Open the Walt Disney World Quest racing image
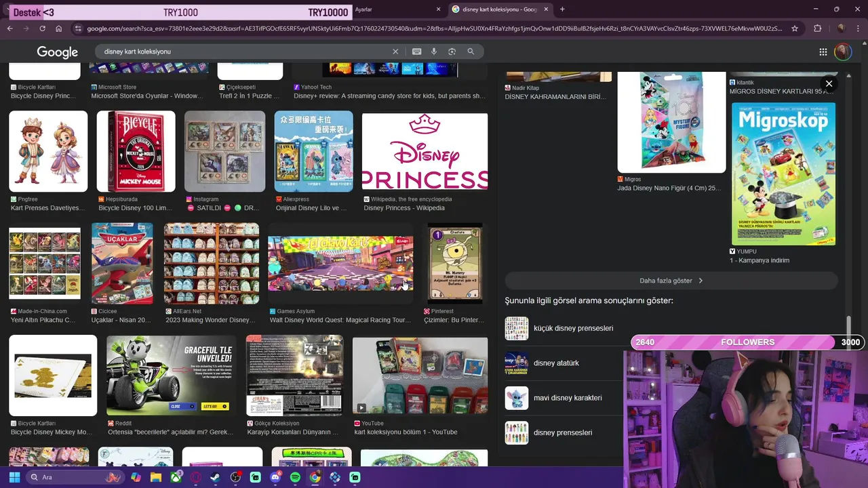Viewport: 868px width, 488px height. tap(340, 263)
